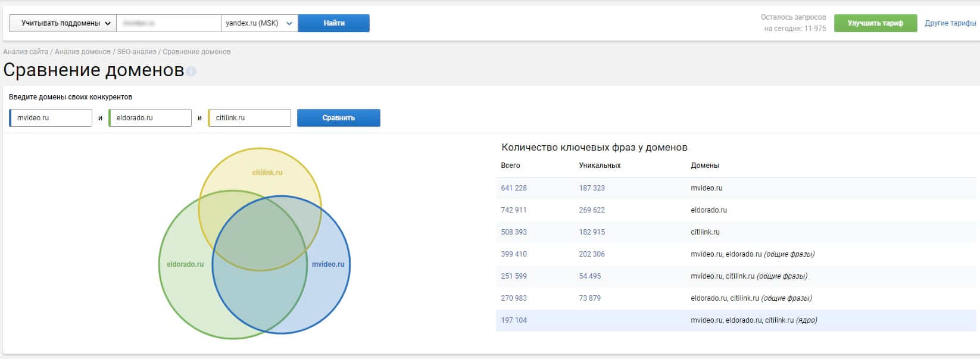Open the 197 104 core phrases total

click(514, 320)
